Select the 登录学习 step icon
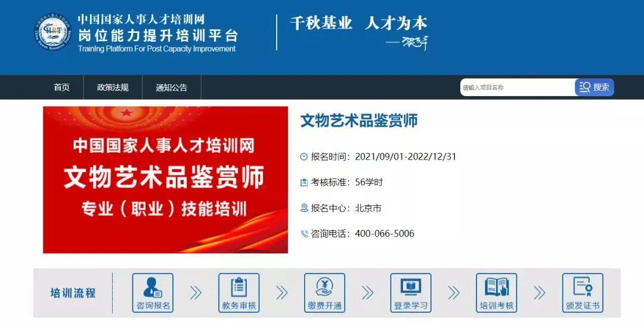Screen dimensions: 644x326 coord(411,293)
